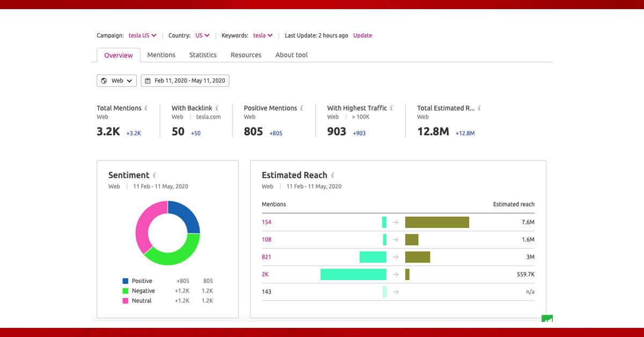The image size is (644, 337).
Task: Click the n/a estimated reach value
Action: point(530,292)
